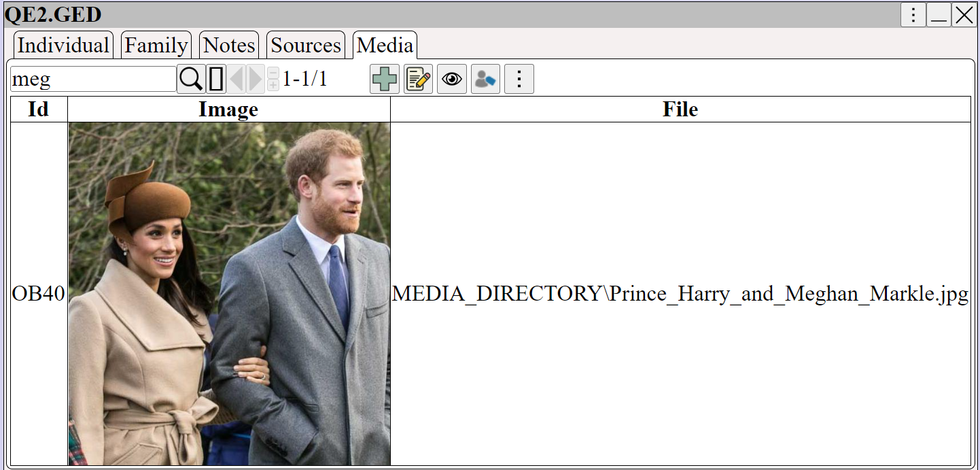
Task: Switch to the Family tab
Action: click(156, 45)
